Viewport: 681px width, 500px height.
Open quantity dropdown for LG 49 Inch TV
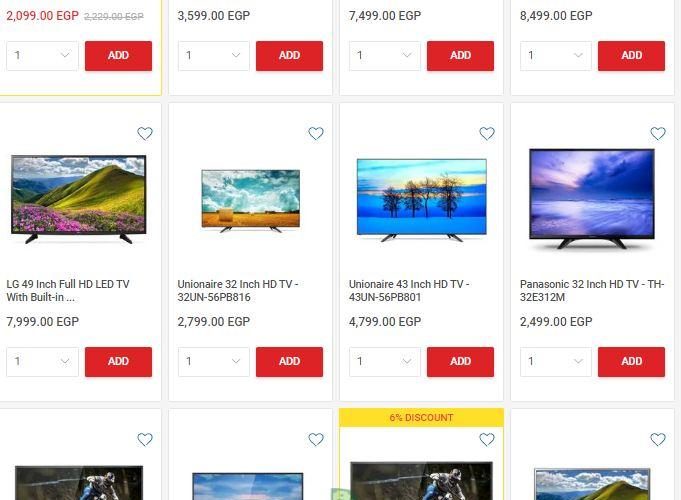pyautogui.click(x=42, y=361)
